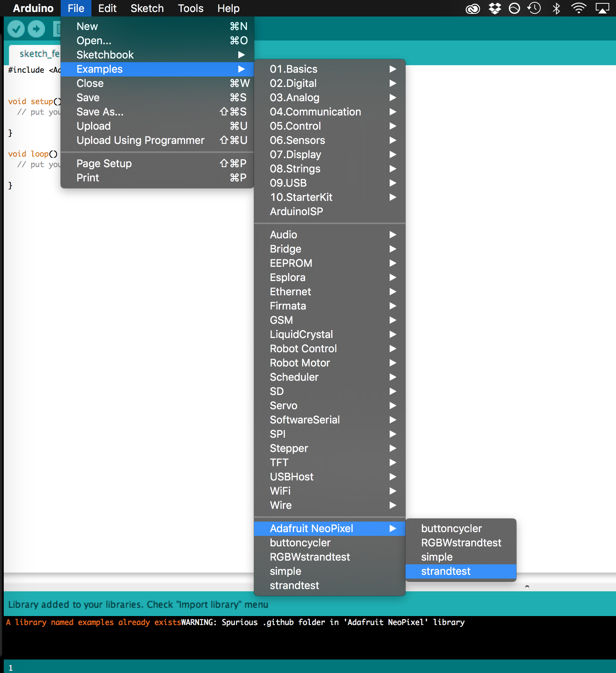Expand the WiFi library examples
616x673 pixels.
tap(330, 491)
